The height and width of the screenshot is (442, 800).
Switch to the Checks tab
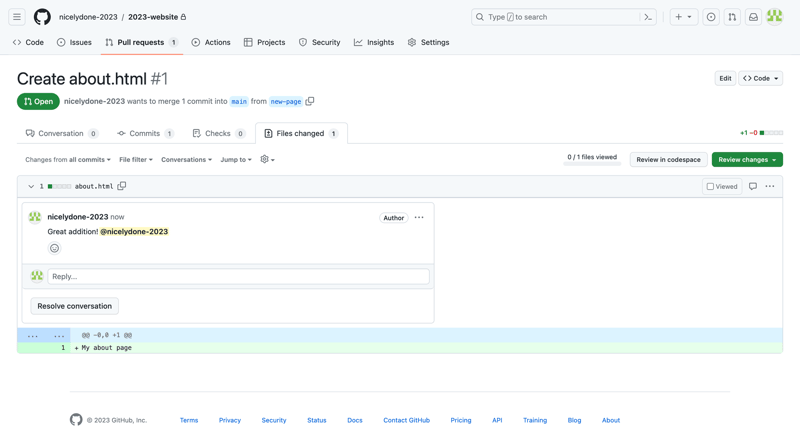(x=218, y=133)
